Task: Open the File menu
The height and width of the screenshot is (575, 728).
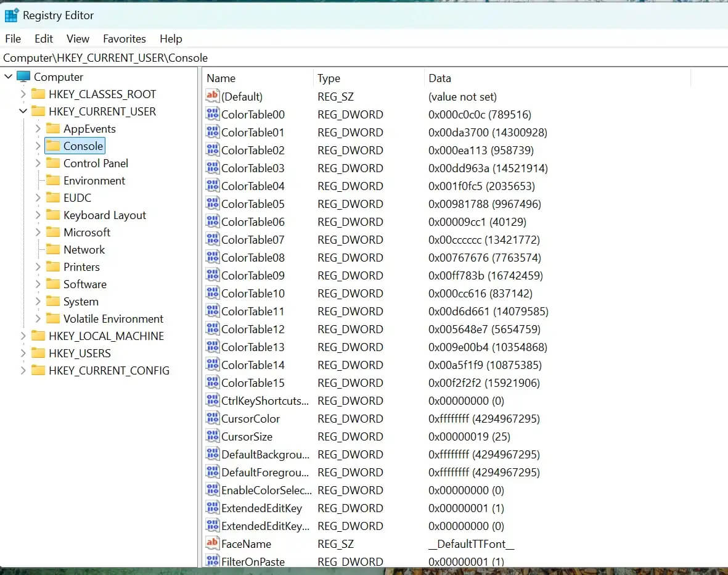Action: coord(13,38)
